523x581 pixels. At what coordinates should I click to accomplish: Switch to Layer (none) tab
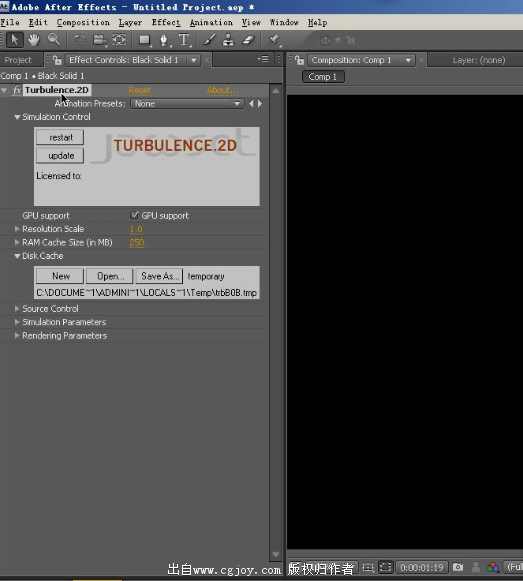point(479,60)
